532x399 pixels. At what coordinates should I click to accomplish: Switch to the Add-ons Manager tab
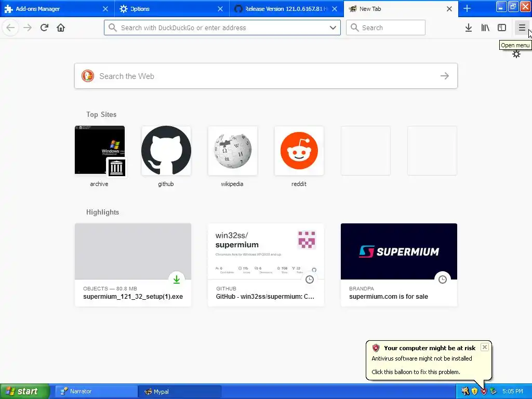click(x=57, y=9)
